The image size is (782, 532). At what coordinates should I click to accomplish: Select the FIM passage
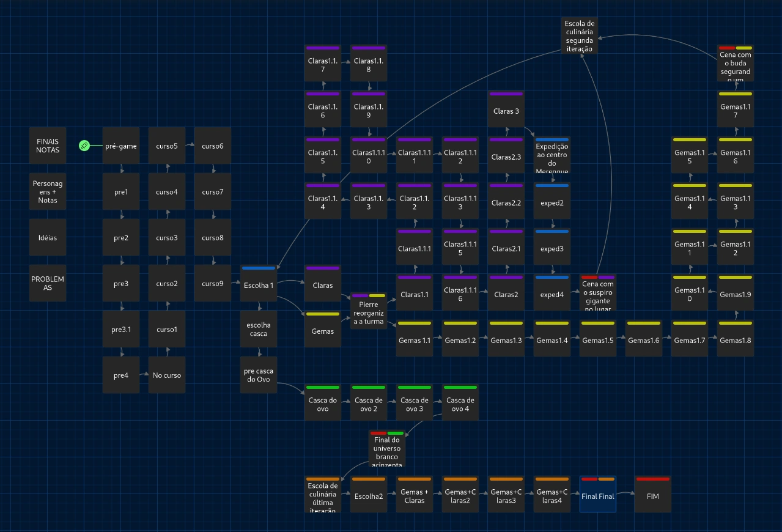(x=652, y=497)
